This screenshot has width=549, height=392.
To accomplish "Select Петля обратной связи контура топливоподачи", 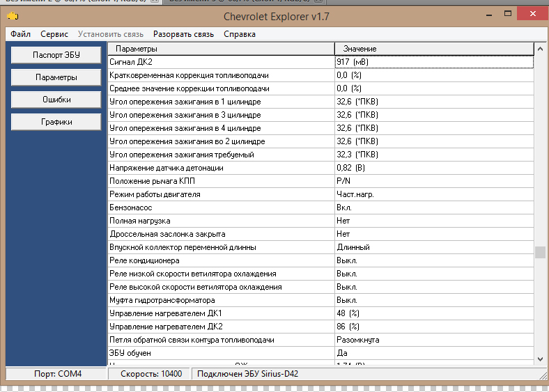I will 320,340.
